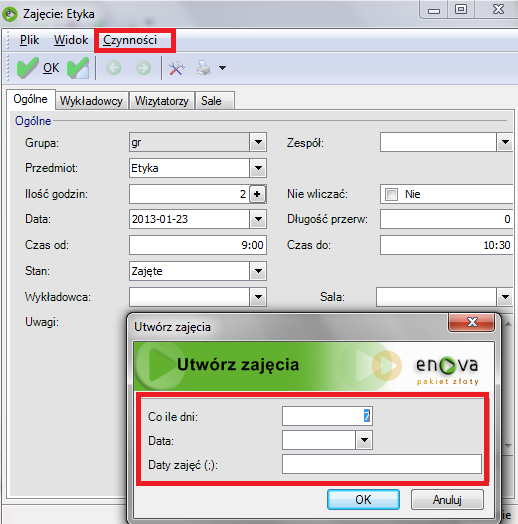The width and height of the screenshot is (518, 524).
Task: Open the Widok menu
Action: click(71, 40)
